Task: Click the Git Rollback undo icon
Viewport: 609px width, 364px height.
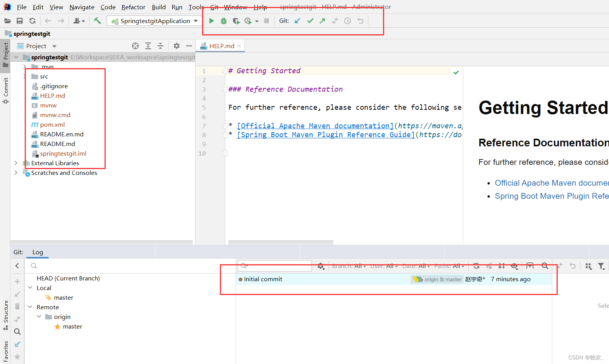Action: (x=360, y=21)
